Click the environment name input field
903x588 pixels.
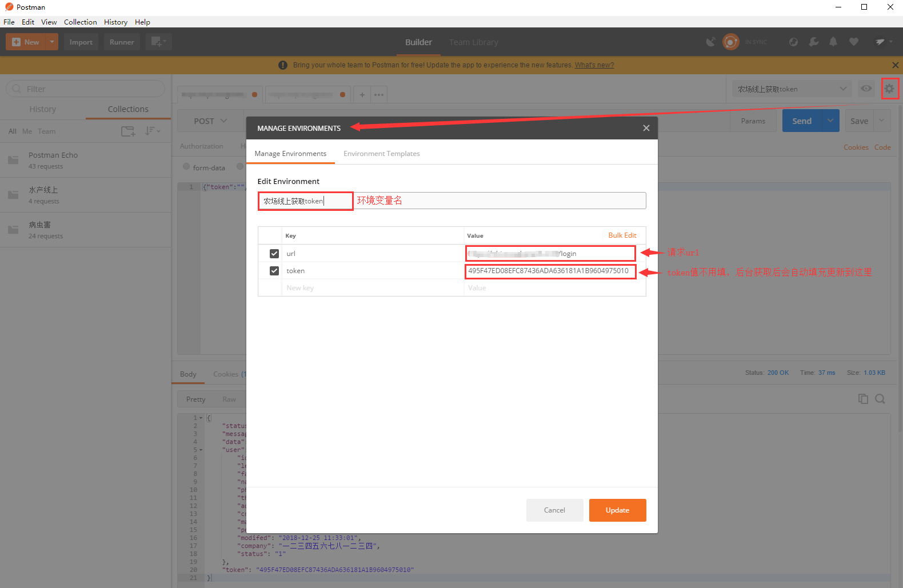[452, 201]
